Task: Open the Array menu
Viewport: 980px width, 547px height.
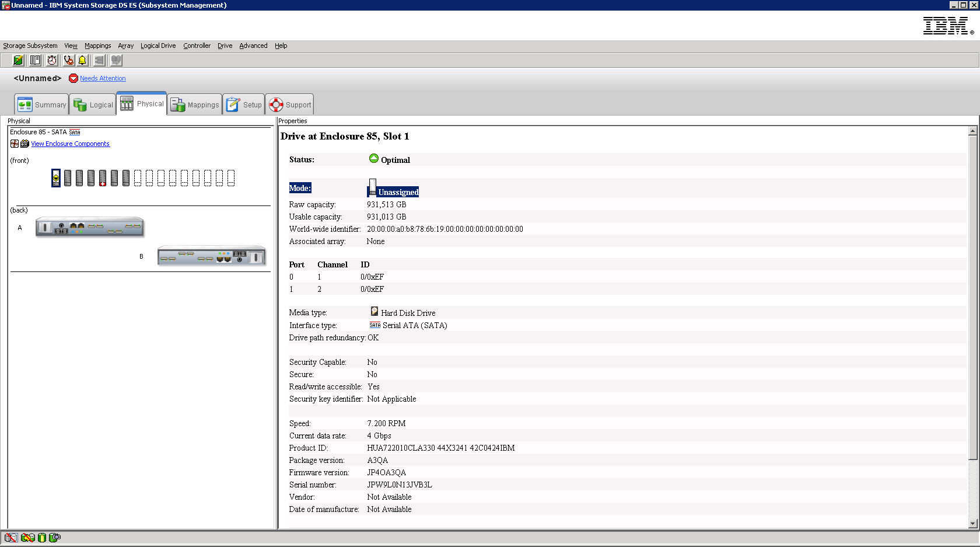Action: 125,46
